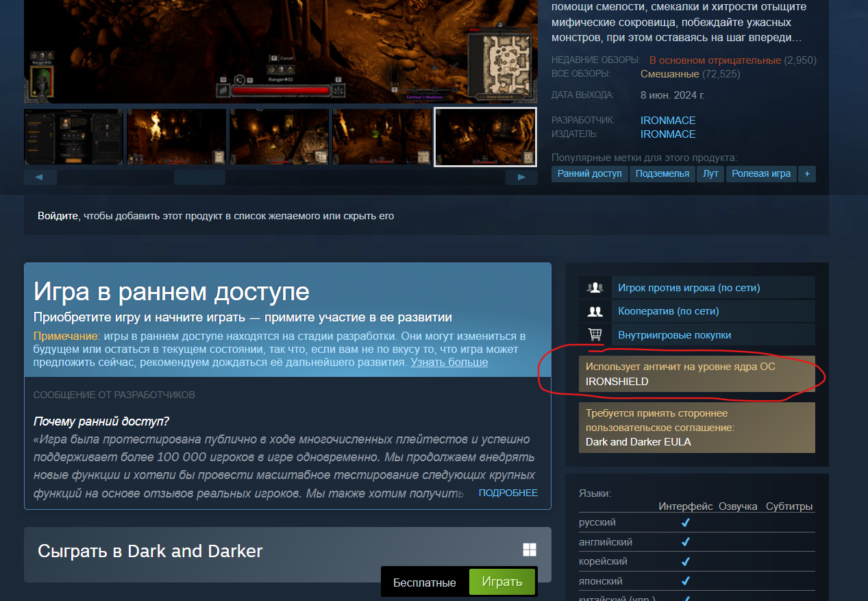Open the Лут tag

point(710,173)
